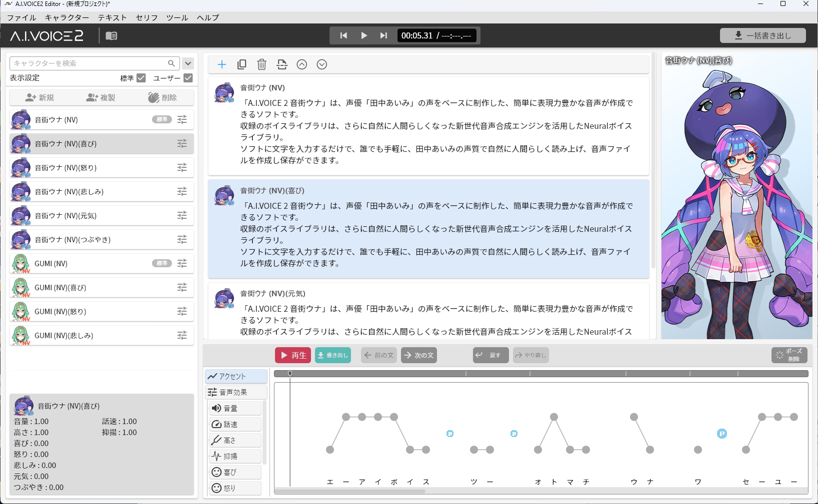Delete selected line with trash icon
The width and height of the screenshot is (818, 504).
click(x=262, y=64)
